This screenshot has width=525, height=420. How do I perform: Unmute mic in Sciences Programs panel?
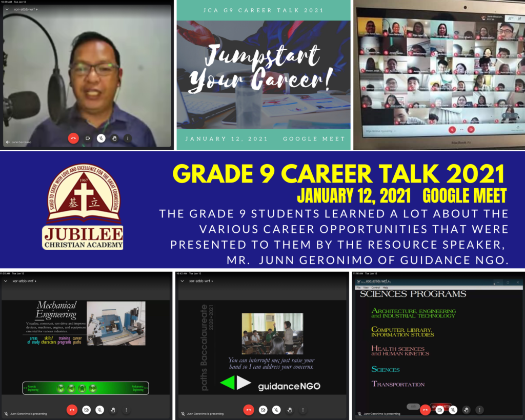pyautogui.click(x=453, y=410)
